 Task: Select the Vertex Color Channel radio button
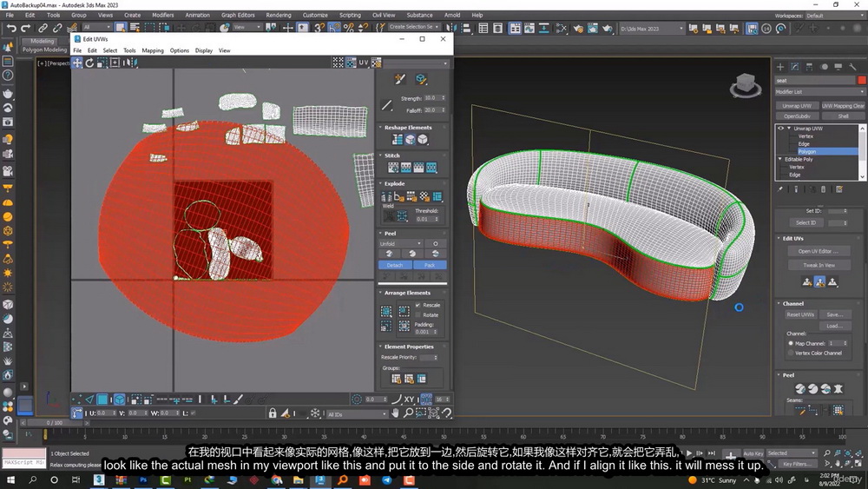(x=791, y=353)
